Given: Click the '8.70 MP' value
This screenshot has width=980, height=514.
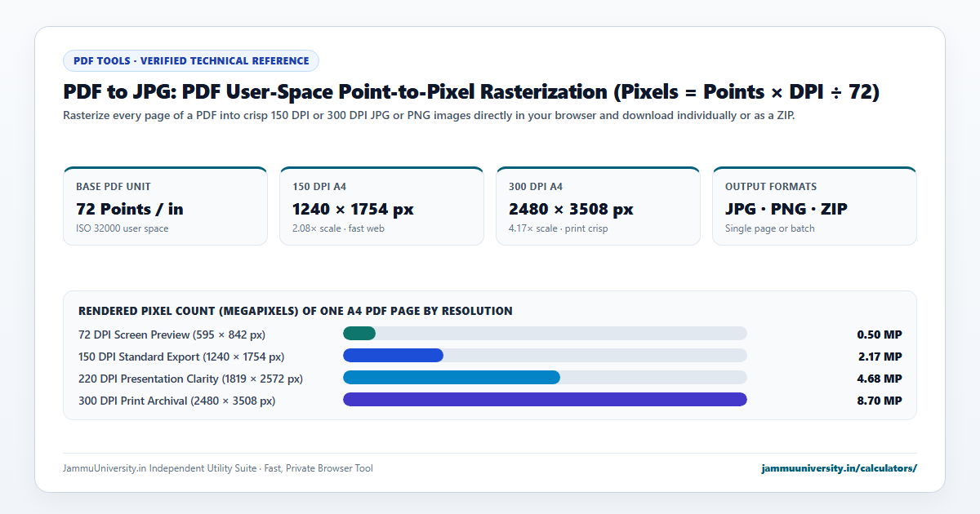Looking at the screenshot, I should [x=880, y=401].
